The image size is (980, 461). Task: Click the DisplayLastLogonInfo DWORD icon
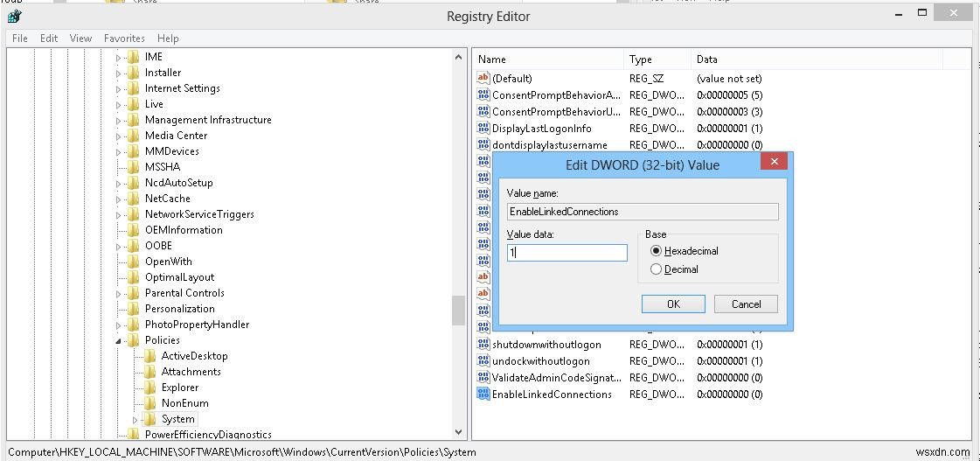pyautogui.click(x=483, y=129)
